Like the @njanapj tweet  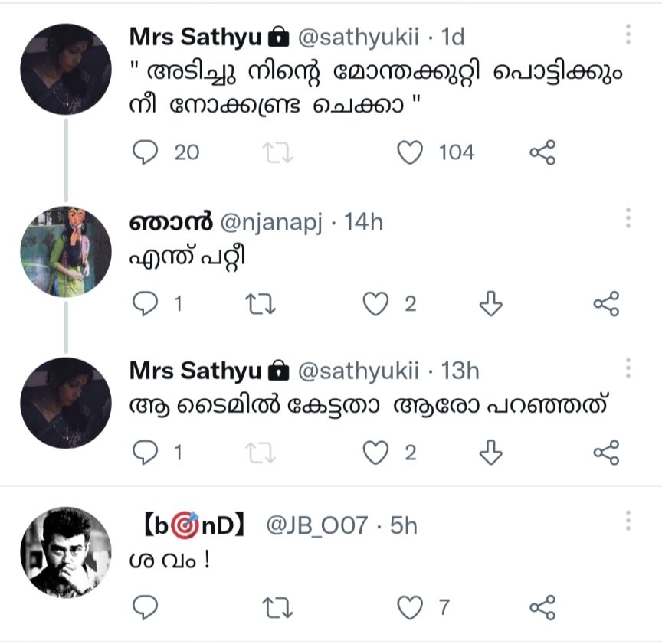[375, 305]
